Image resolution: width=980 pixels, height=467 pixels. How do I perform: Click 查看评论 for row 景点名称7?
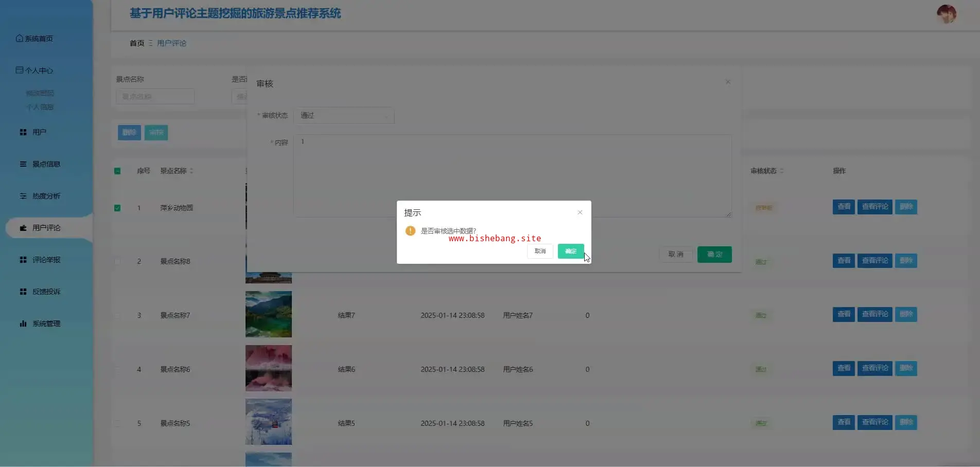pos(875,314)
